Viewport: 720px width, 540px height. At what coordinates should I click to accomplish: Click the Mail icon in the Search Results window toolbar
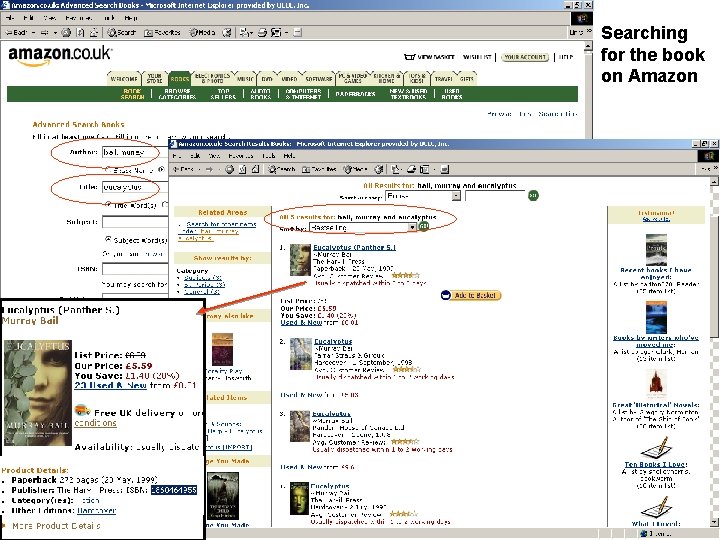(x=397, y=169)
